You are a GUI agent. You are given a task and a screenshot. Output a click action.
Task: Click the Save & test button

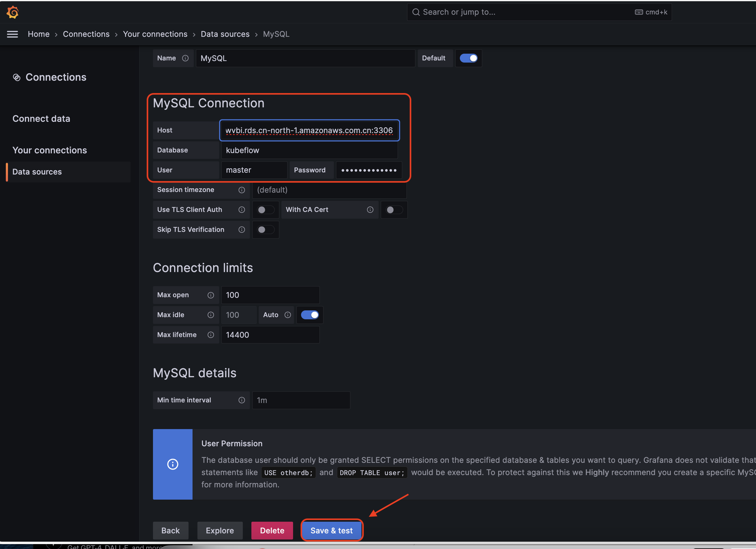click(x=332, y=531)
